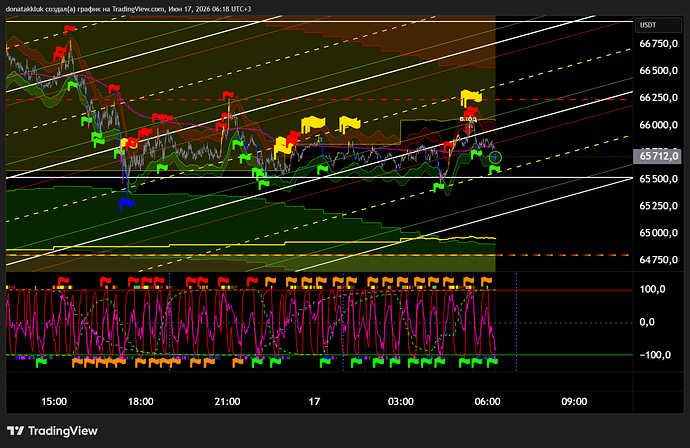This screenshot has height=448, width=690.
Task: Click the 66250,0 price scale label
Action: 658,98
